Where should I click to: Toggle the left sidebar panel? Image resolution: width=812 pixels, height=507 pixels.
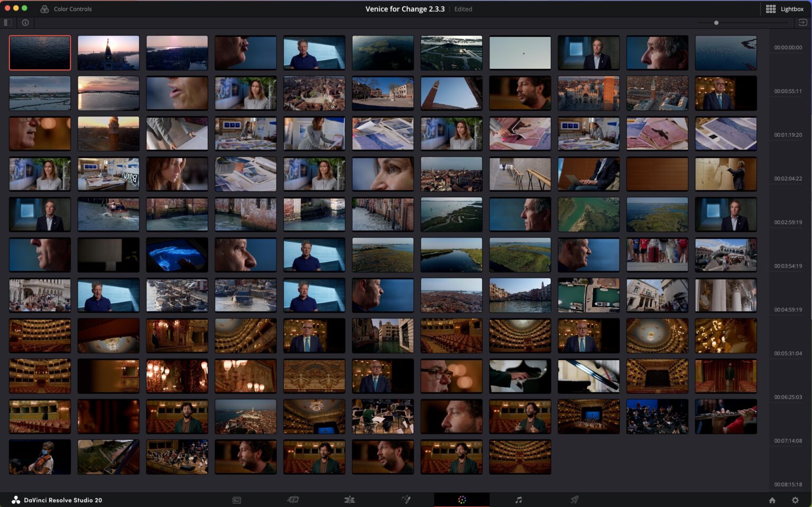[x=8, y=22]
